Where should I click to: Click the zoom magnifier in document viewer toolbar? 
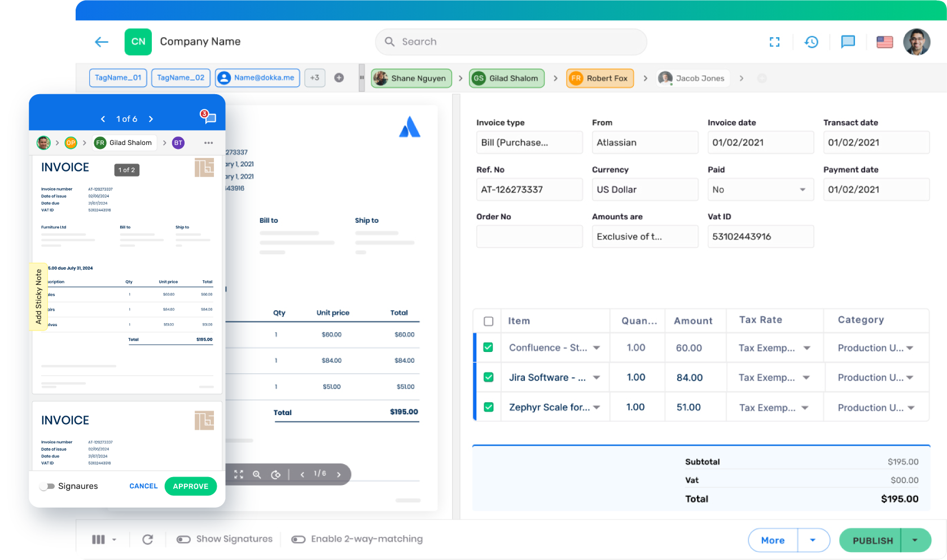tap(257, 475)
